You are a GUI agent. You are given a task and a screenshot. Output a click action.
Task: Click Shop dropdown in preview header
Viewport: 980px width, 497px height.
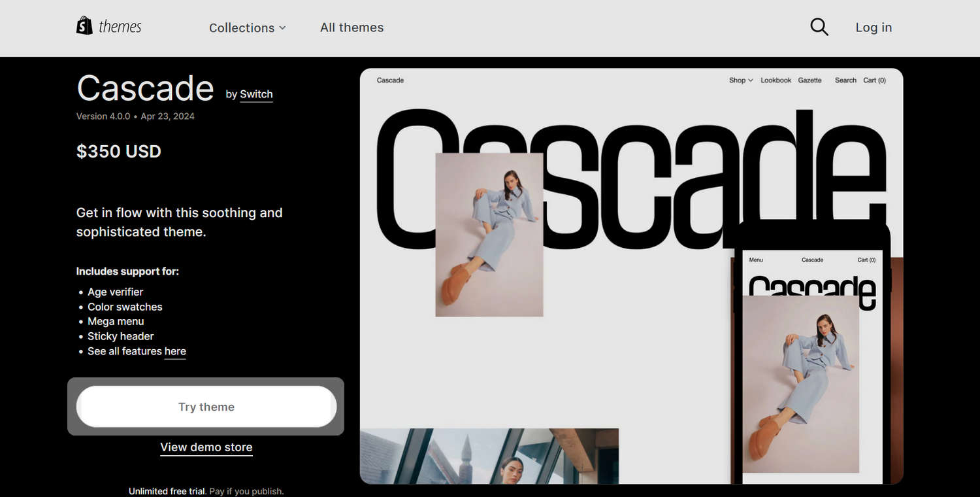pyautogui.click(x=741, y=80)
